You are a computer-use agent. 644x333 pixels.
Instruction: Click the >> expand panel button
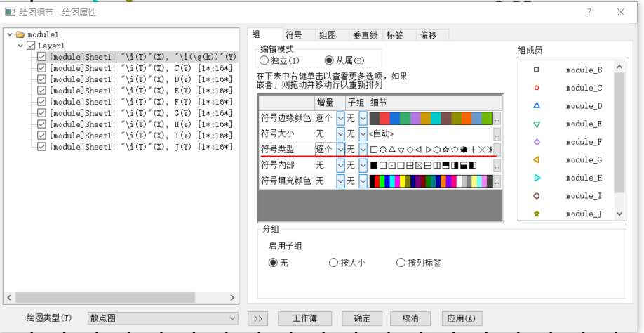pyautogui.click(x=258, y=319)
